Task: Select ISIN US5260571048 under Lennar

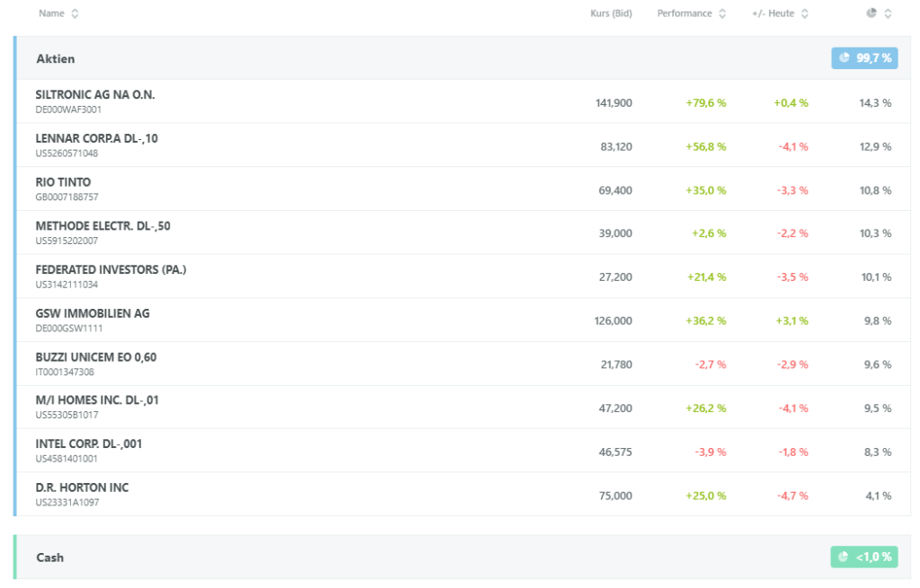Action: coord(66,154)
